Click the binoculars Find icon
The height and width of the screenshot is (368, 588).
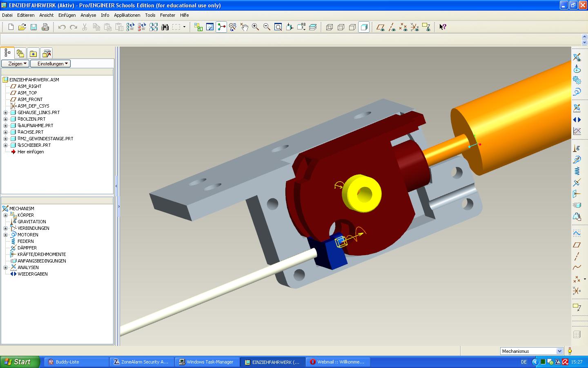point(165,27)
